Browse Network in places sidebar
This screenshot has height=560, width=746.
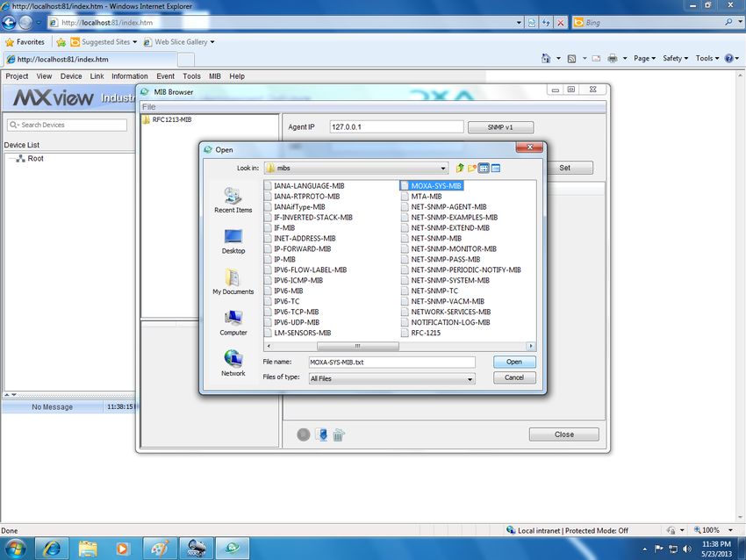[x=233, y=363]
